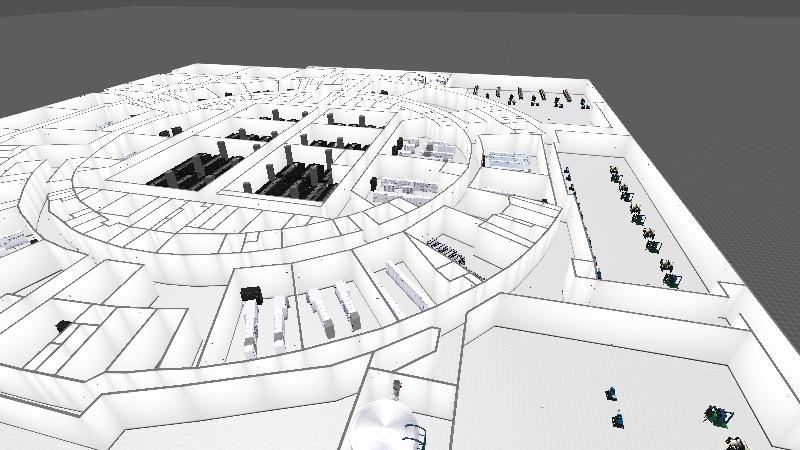Click the left group of white shelving units
The height and width of the screenshot is (450, 800).
(x=267, y=325)
